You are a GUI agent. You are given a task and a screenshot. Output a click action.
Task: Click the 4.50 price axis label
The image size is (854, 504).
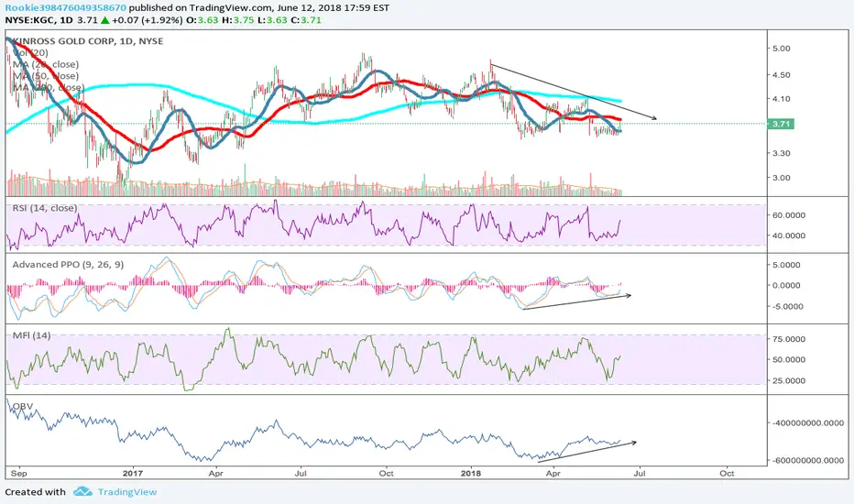tap(781, 74)
